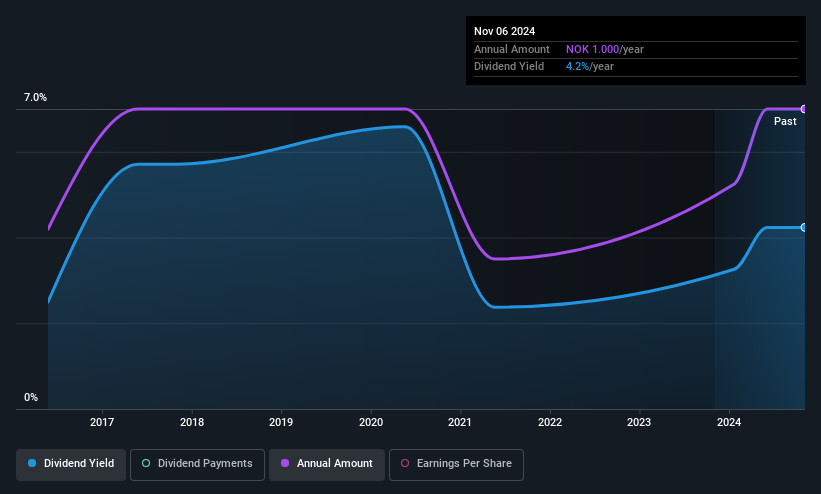Click the Nov 06 2024 tooltip date

[504, 31]
